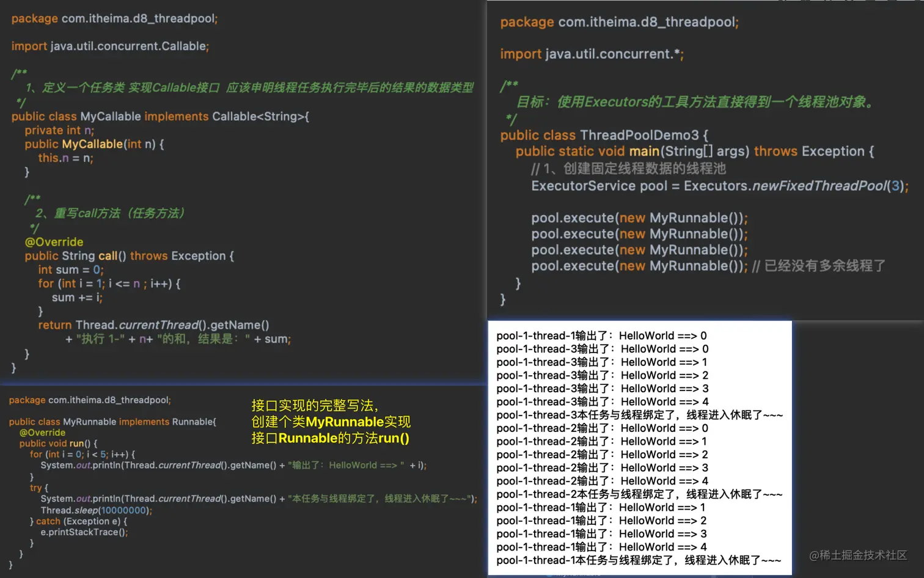Click output line 'pool-1-thread-1输出了：HelloWorld ==> 3'
The height and width of the screenshot is (578, 924).
tap(601, 534)
